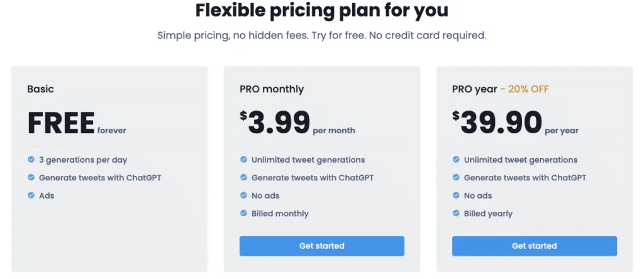Click checkmark icon next to Ads in Basic
This screenshot has width=644, height=279.
(31, 195)
